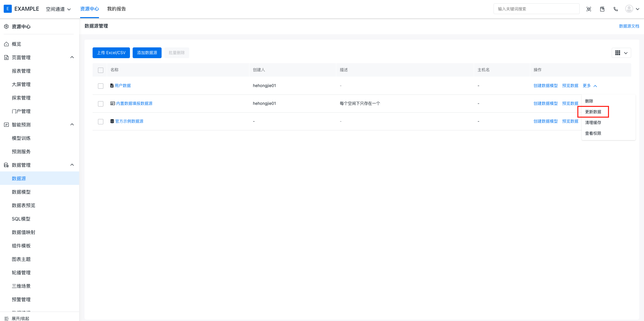Click the database icon of 官方示例数据源
Image resolution: width=644 pixels, height=321 pixels.
(x=112, y=121)
